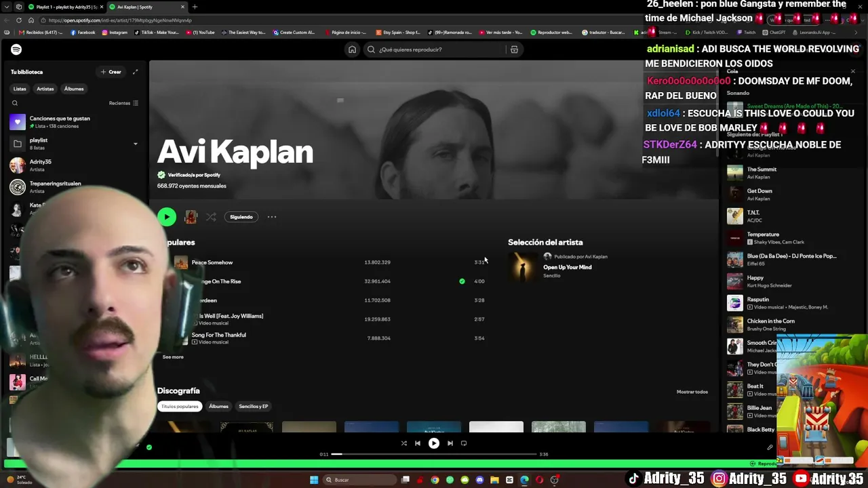Open the Facebook bookmark
868x488 pixels.
point(82,33)
